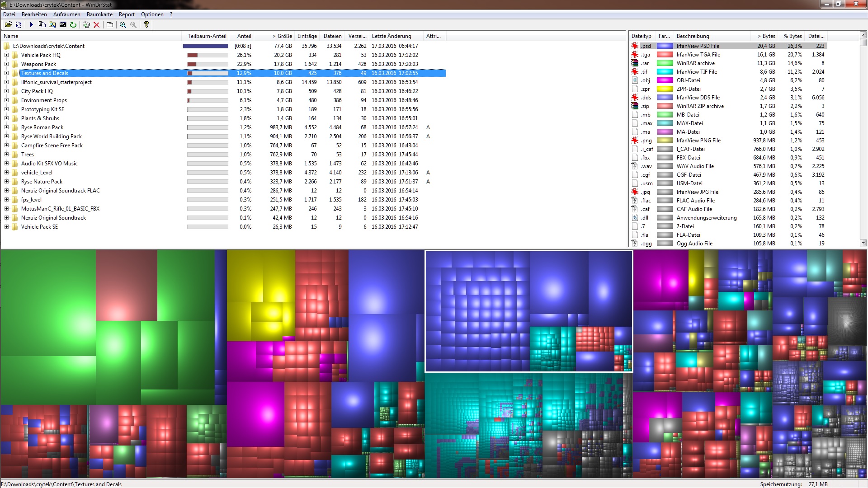This screenshot has height=488, width=868.
Task: Click the Open folder toolbar icon
Action: pos(8,25)
